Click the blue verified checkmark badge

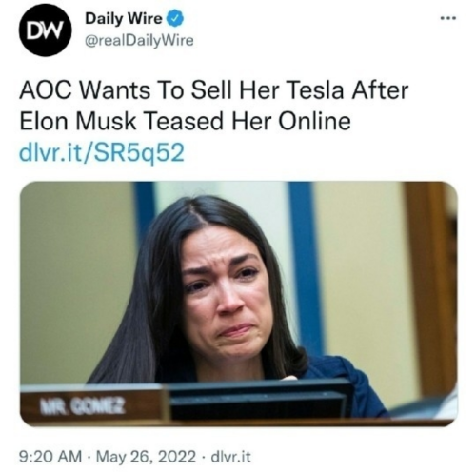click(175, 19)
